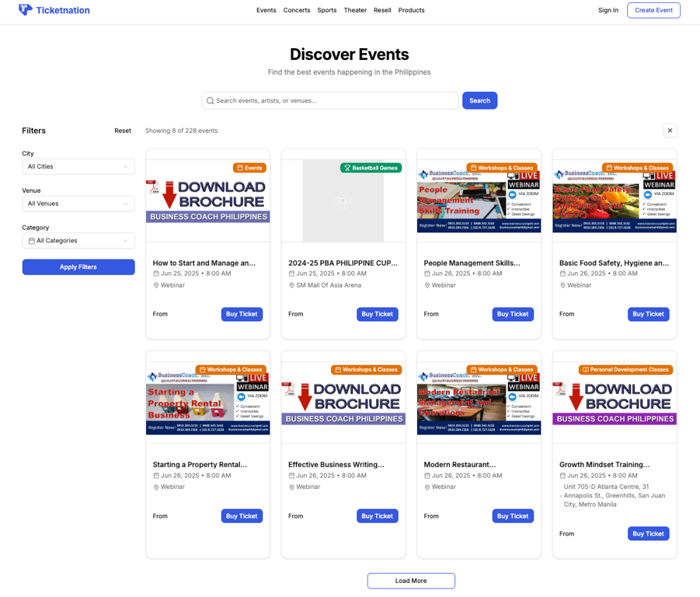This screenshot has height=597, width=700.
Task: Reset the filters
Action: point(123,131)
